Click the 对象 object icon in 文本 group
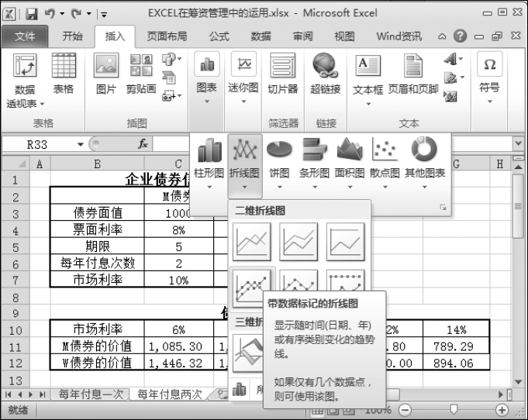 450,97
